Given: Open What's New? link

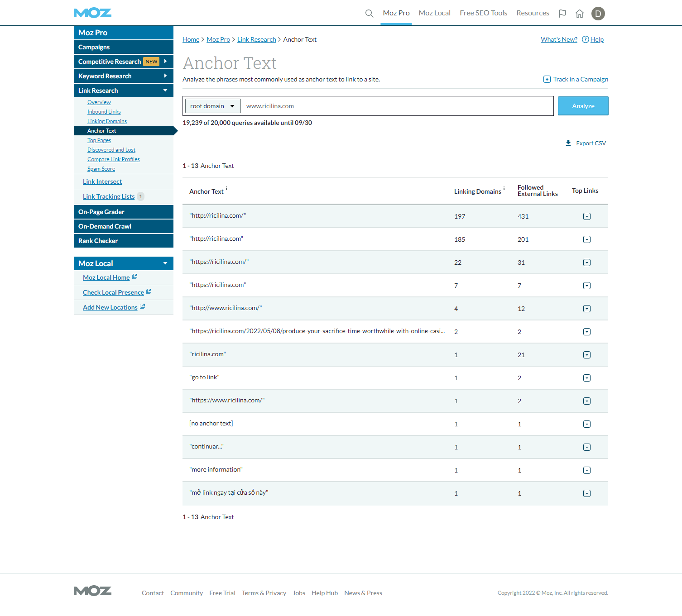Looking at the screenshot, I should [x=559, y=39].
